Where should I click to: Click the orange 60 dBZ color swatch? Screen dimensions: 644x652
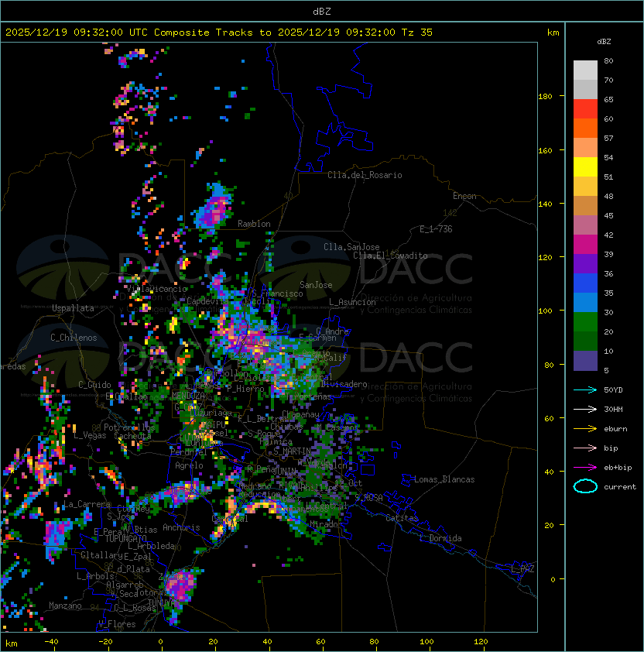(x=585, y=128)
